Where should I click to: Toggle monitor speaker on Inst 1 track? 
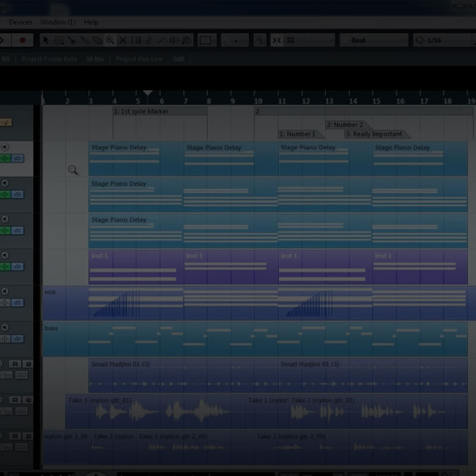pyautogui.click(x=5, y=255)
